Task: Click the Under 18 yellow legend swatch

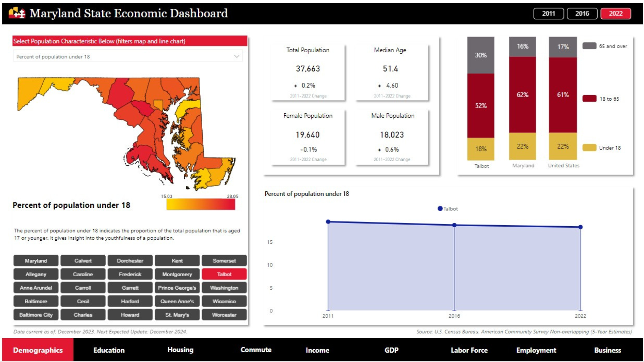Action: [589, 147]
